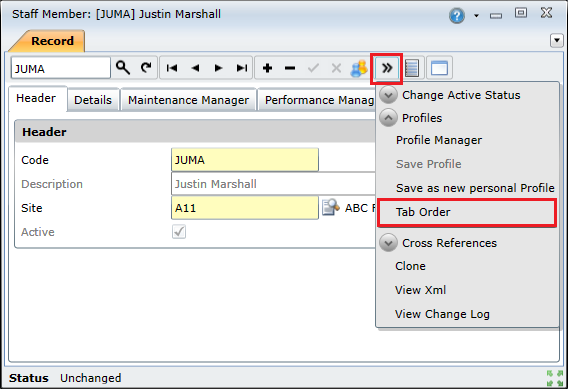
Task: Add a new record with plus icon
Action: pyautogui.click(x=267, y=68)
